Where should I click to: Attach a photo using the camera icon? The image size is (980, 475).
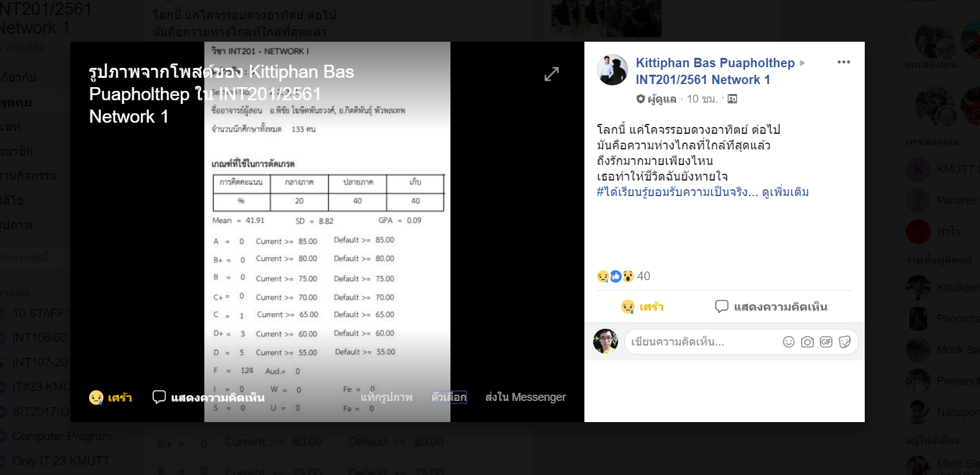pos(807,342)
